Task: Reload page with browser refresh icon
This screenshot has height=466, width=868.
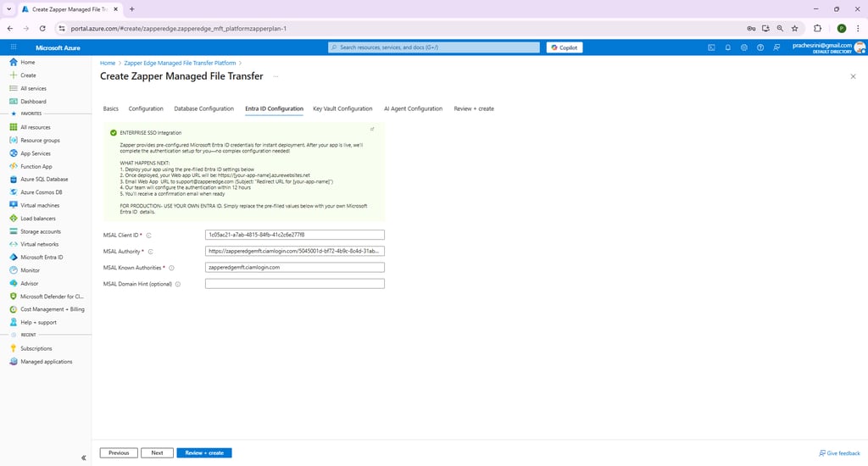Action: pyautogui.click(x=42, y=28)
